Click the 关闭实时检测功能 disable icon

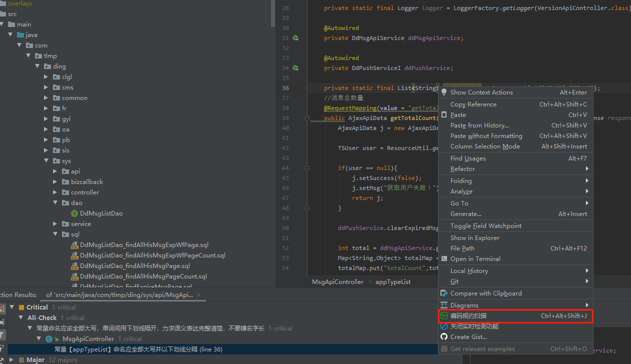coord(443,326)
